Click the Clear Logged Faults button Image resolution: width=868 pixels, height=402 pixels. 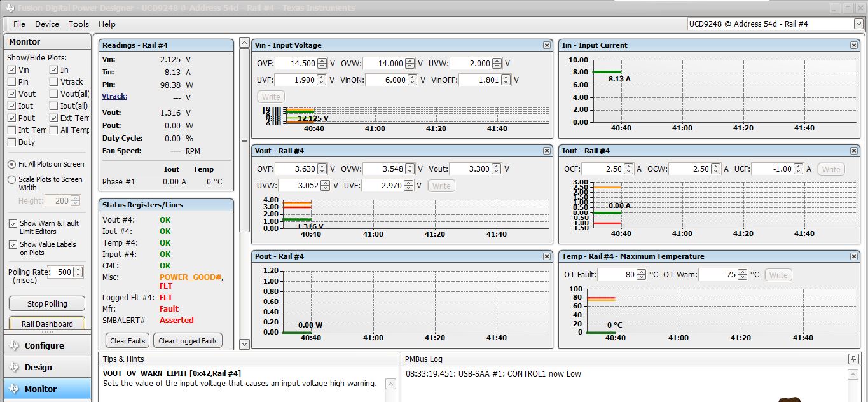tap(188, 341)
